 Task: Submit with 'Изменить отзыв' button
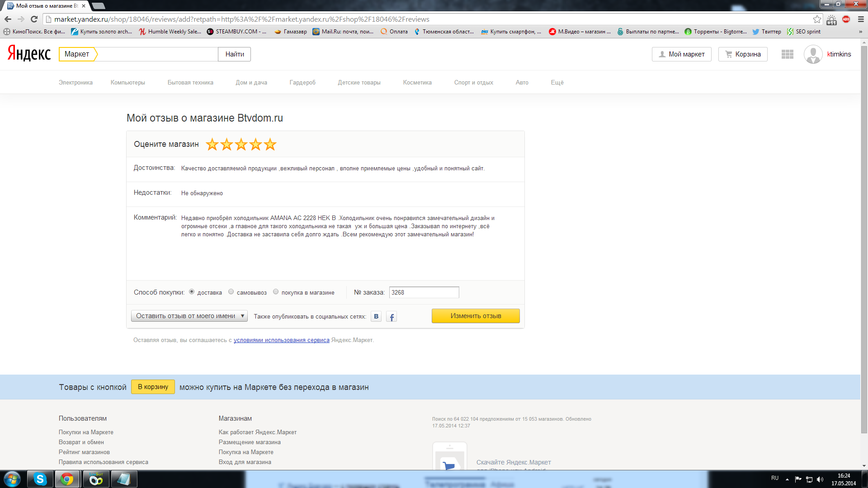[476, 316]
